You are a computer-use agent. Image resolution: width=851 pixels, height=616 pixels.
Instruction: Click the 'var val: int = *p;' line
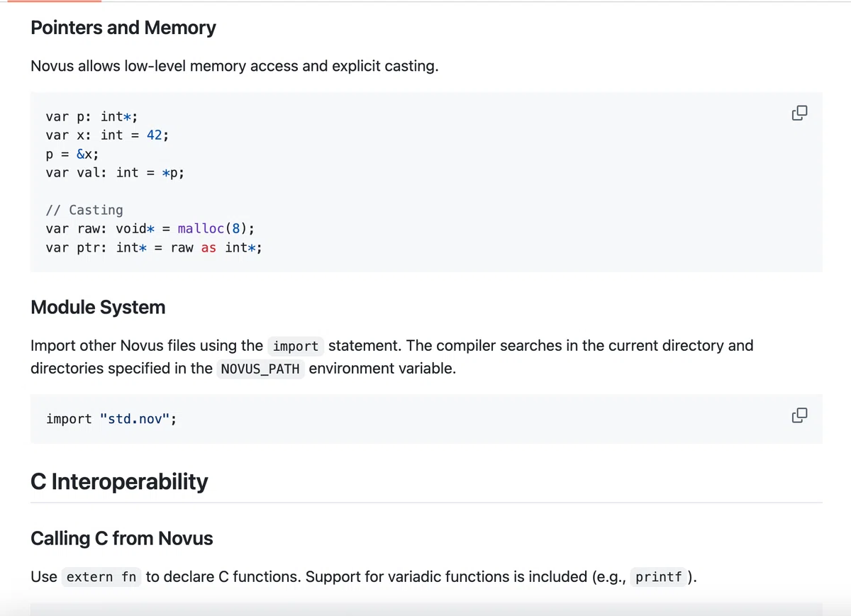115,172
